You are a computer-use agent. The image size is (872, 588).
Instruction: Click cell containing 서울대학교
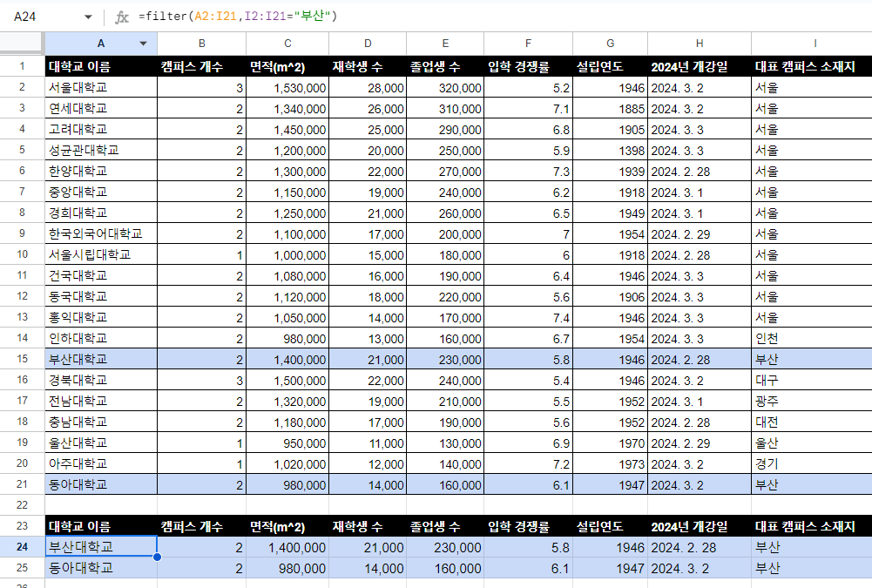(101, 88)
